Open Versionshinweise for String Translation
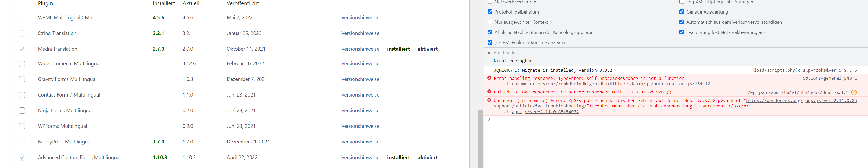 pyautogui.click(x=360, y=33)
